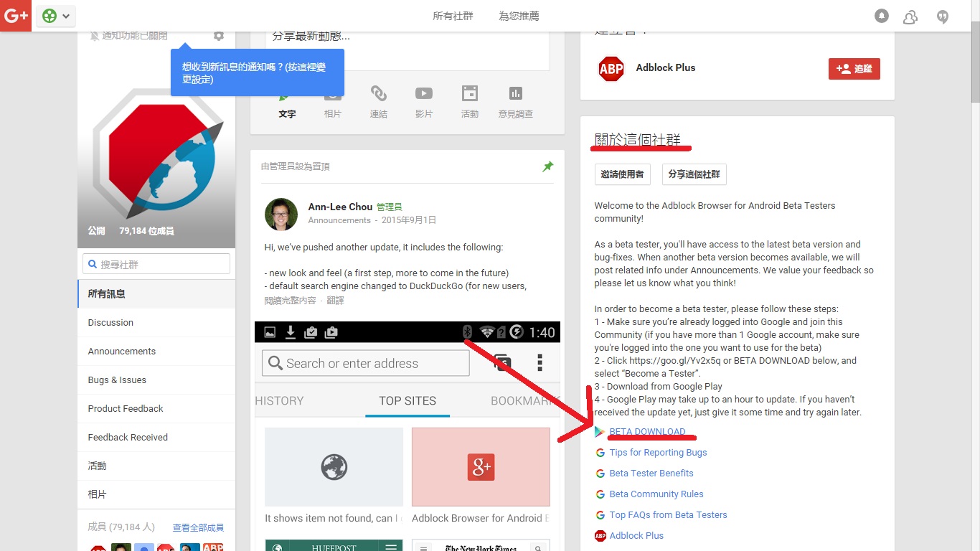Screen dimensions: 980x551
Task: Switch to the 為您推薦 tab
Action: click(x=519, y=16)
